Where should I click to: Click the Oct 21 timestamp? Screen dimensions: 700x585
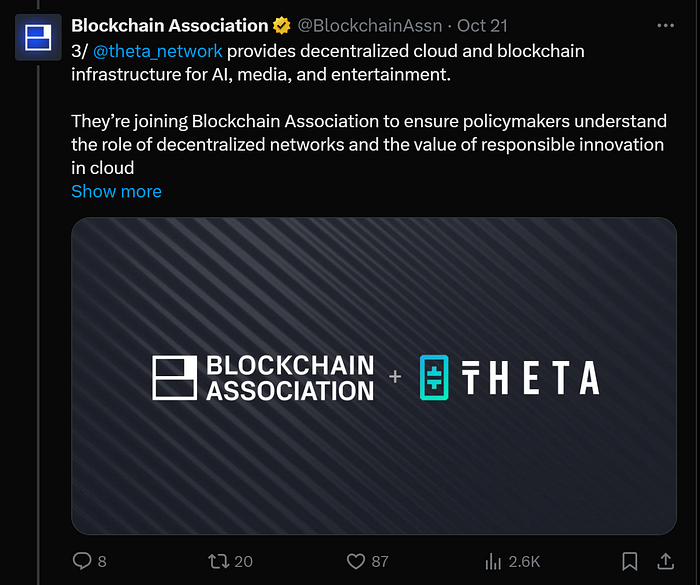coord(482,26)
